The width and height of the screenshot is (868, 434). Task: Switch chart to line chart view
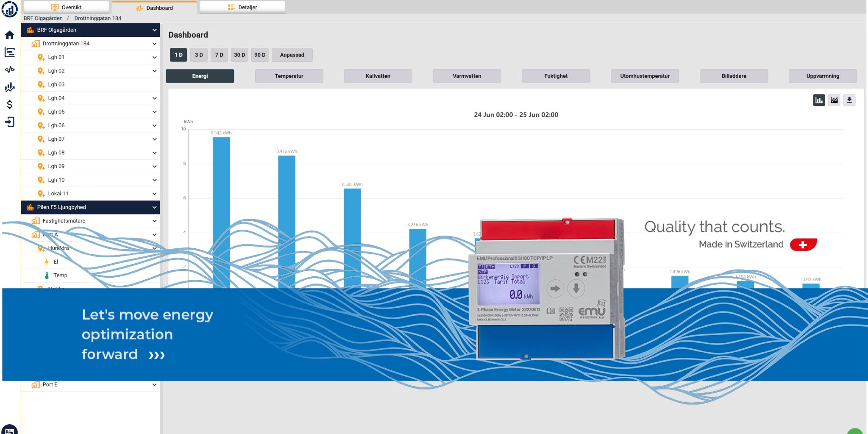coord(834,100)
